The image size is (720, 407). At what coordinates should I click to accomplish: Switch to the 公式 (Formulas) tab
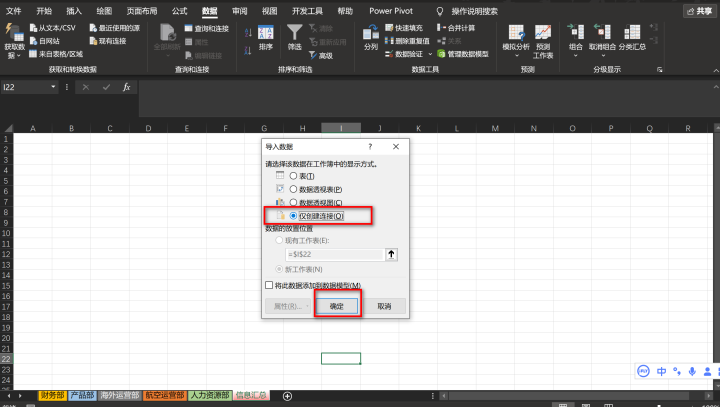tap(180, 11)
